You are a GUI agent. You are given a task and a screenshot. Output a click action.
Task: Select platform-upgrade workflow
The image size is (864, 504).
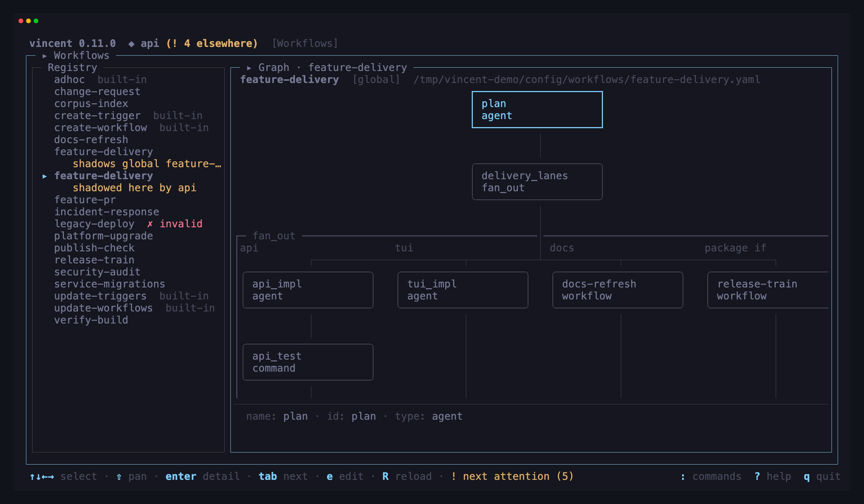click(x=104, y=236)
